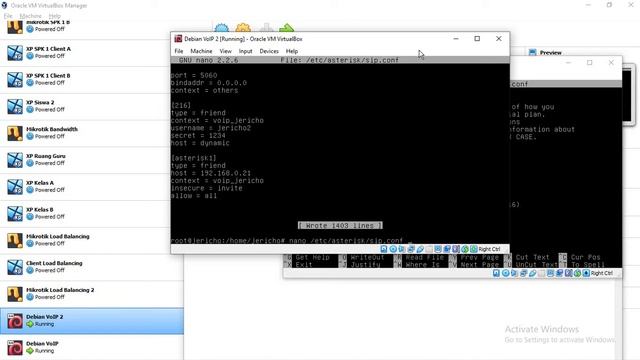Select the XP SPK 1 Client B machine
The width and height of the screenshot is (640, 360).
(x=92, y=80)
